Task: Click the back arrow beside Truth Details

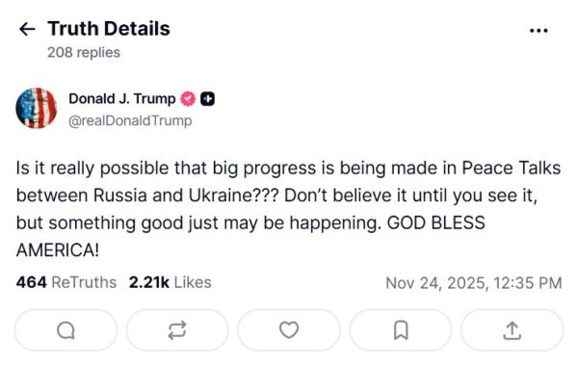Action: 26,29
